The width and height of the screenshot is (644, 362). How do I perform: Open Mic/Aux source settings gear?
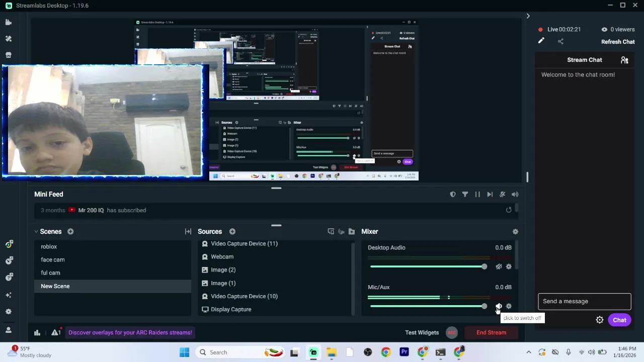coord(509,306)
